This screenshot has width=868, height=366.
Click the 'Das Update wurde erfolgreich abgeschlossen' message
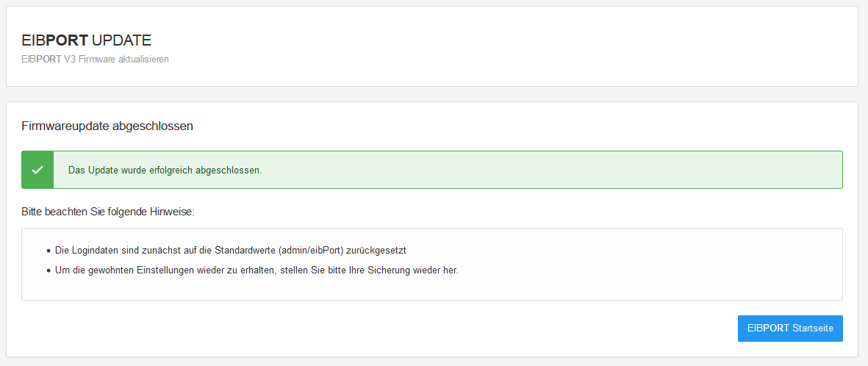165,171
